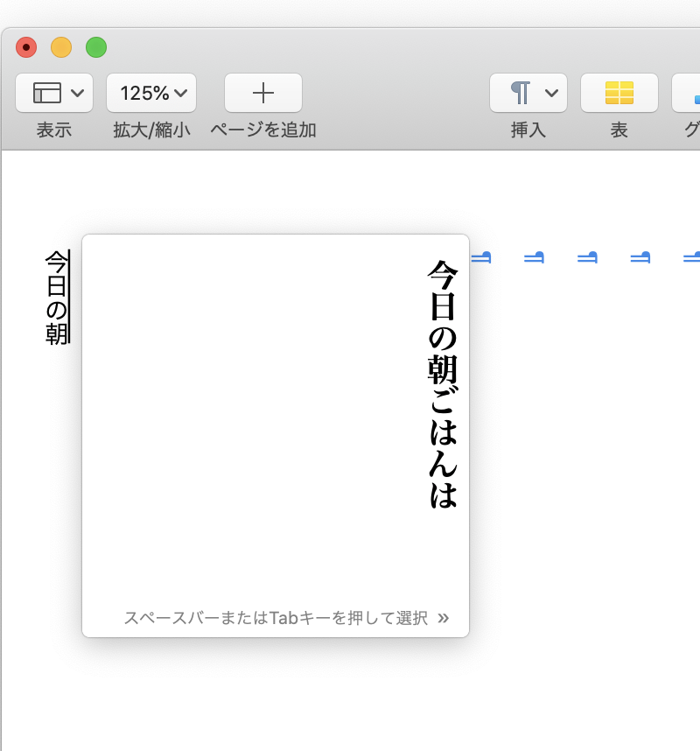700x751 pixels.
Task: Minimize the window with the yellow button
Action: point(61,47)
